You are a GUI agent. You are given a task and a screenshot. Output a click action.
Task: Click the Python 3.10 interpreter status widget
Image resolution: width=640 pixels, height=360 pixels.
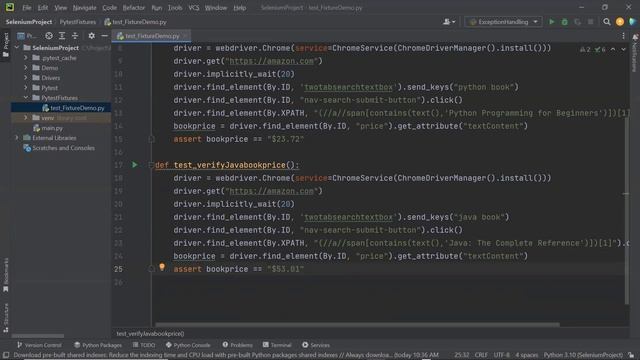tap(583, 355)
